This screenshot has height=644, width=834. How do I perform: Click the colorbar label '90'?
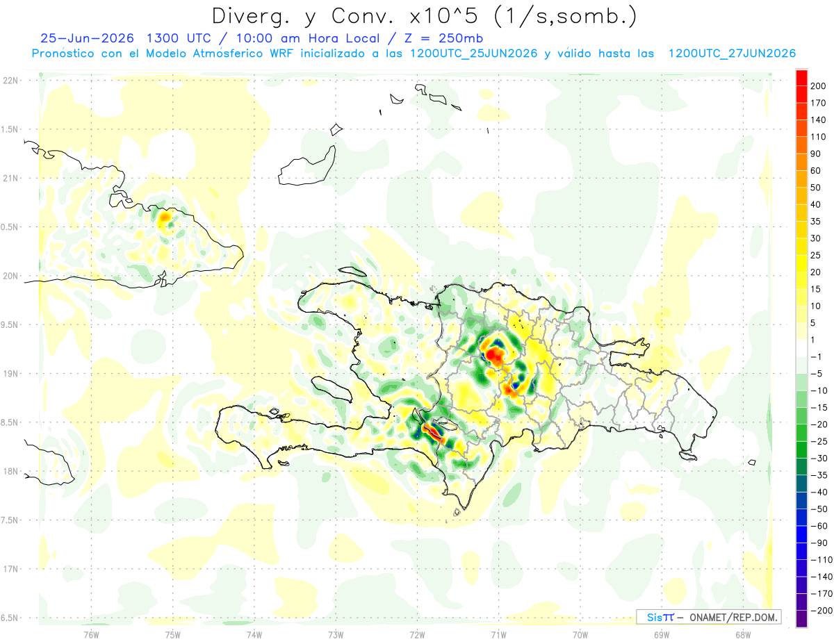[x=816, y=154]
